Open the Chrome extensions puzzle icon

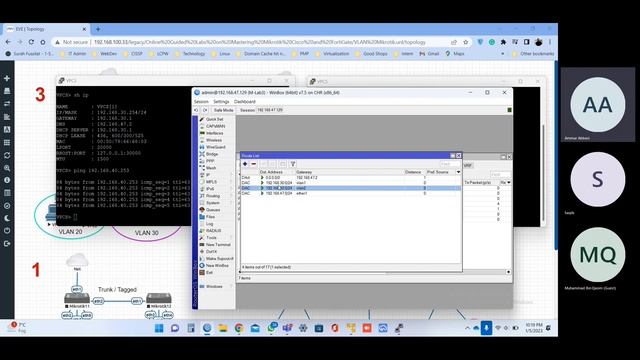tap(503, 42)
